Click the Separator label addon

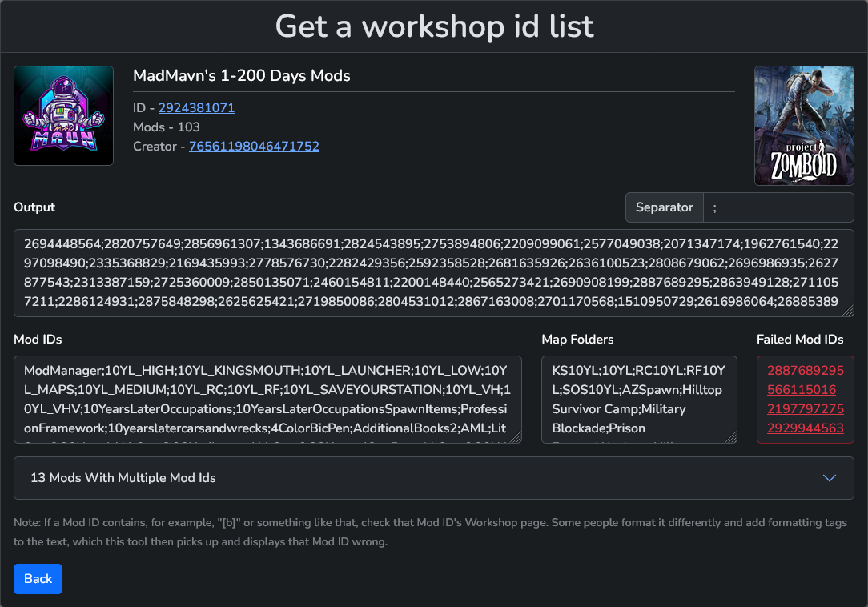pyautogui.click(x=664, y=207)
